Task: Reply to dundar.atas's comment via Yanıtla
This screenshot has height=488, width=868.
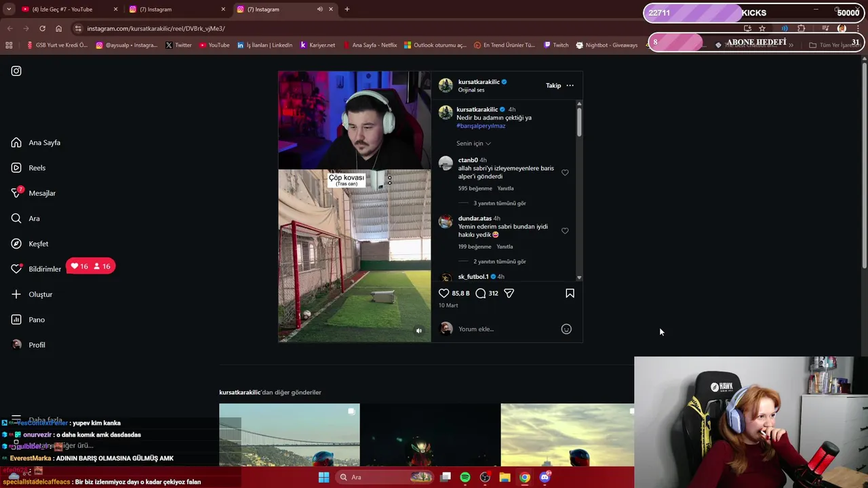Action: [505, 247]
